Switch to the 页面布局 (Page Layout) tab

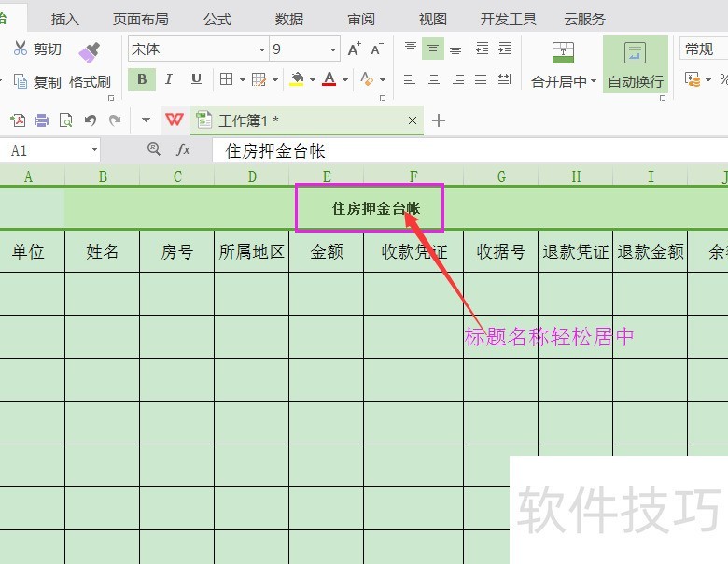tap(140, 19)
